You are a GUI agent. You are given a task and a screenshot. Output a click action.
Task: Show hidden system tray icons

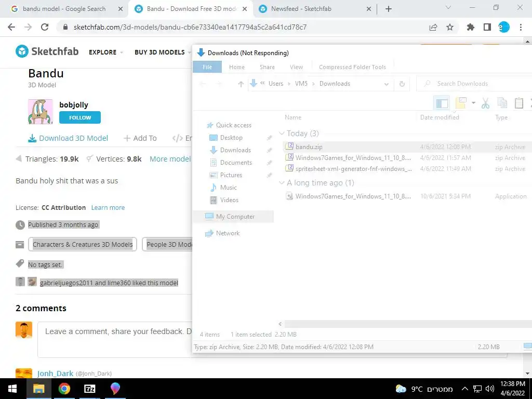(465, 389)
